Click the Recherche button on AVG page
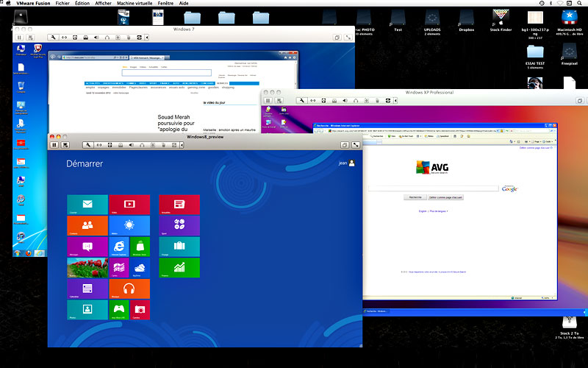The width and height of the screenshot is (588, 368). click(x=415, y=197)
